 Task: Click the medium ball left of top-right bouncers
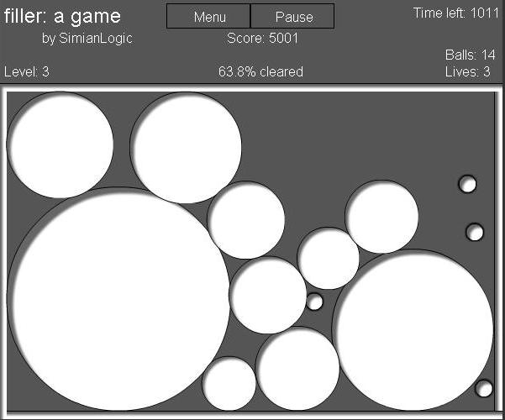click(x=381, y=217)
